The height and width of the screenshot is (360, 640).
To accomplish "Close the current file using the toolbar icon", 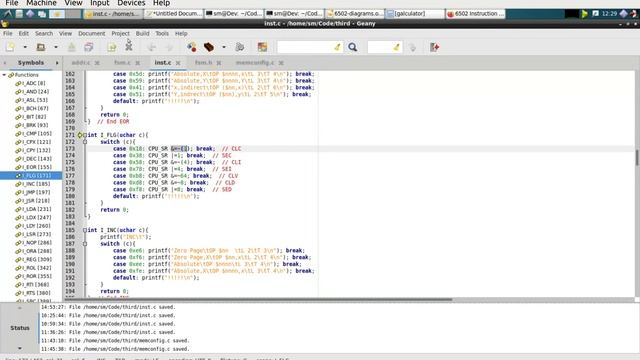I will [129, 47].
